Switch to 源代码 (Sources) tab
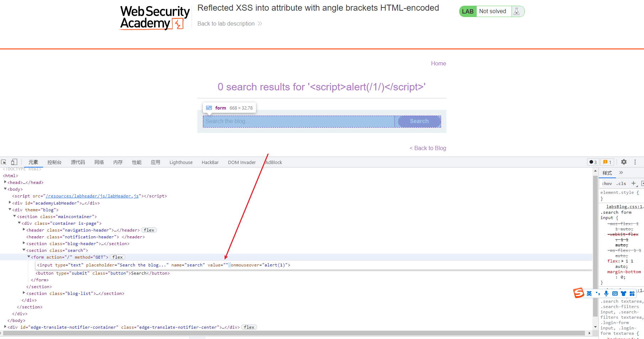 coord(78,162)
